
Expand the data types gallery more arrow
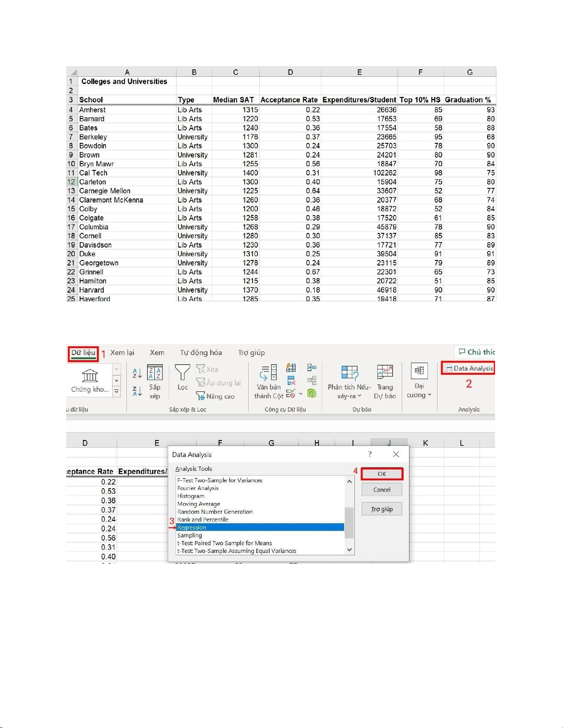coord(117,391)
